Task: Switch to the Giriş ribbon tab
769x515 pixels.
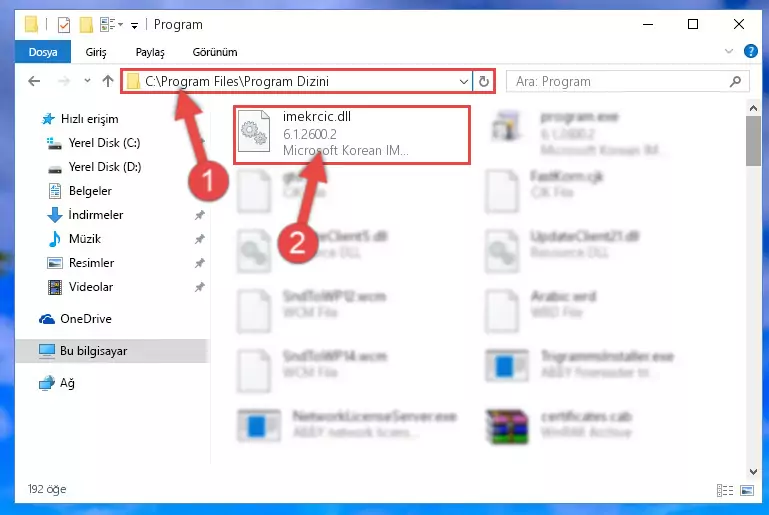Action: [x=96, y=52]
